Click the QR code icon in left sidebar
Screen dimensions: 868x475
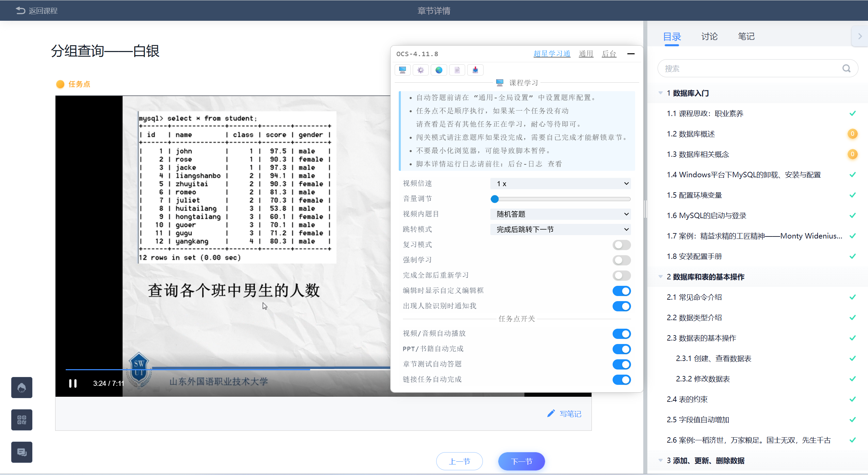22,420
